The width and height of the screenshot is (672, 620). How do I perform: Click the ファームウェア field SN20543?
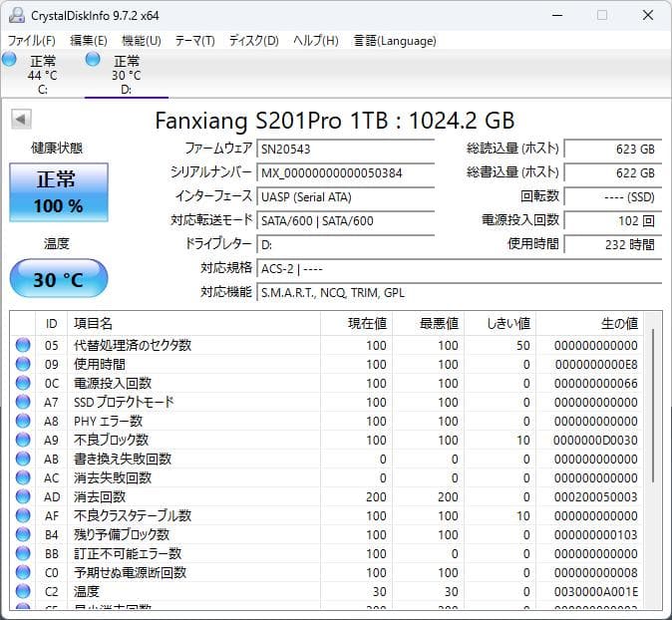coord(345,149)
